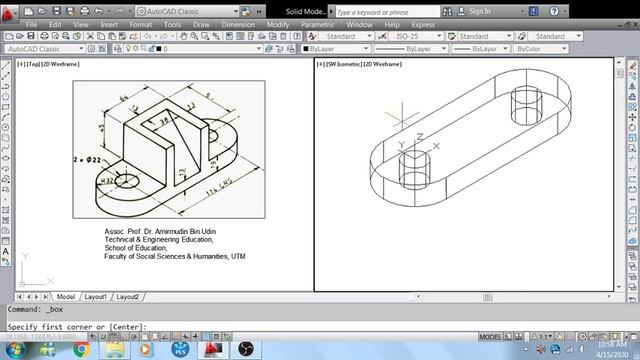
Task: Open the Dimension menu
Action: coord(238,24)
